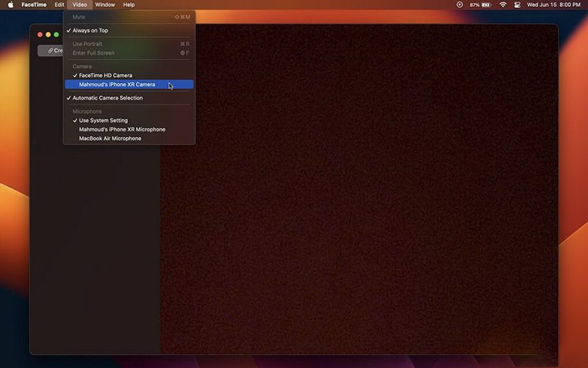Toggle Automatic Camera Selection

[x=129, y=98]
